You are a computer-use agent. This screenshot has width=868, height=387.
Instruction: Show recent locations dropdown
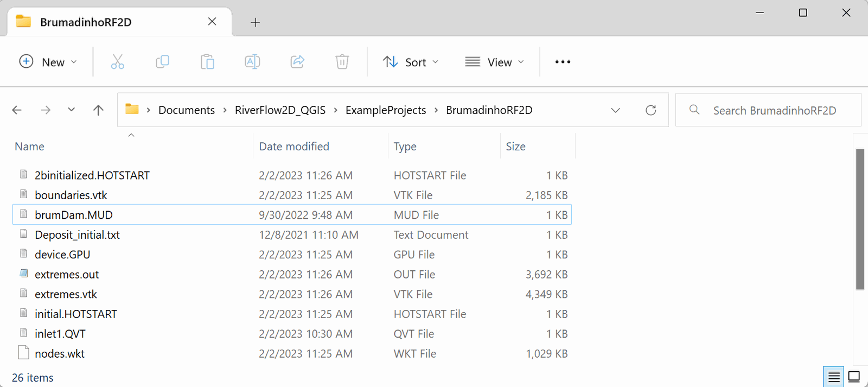tap(71, 110)
